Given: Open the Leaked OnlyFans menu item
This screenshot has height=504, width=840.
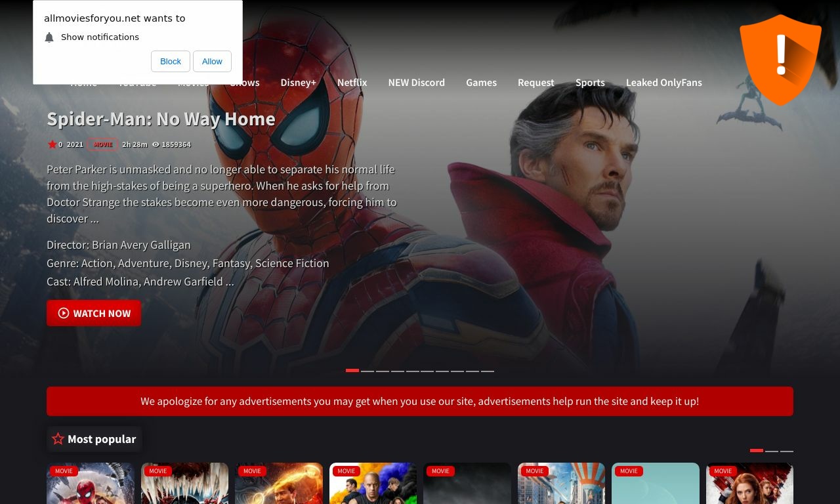Looking at the screenshot, I should click(664, 83).
